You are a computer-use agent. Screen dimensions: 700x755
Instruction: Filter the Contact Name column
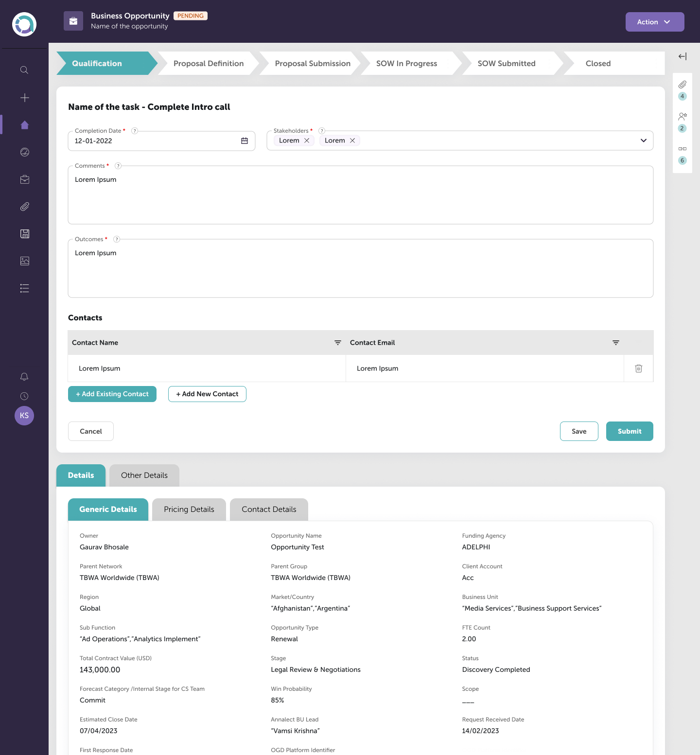pyautogui.click(x=338, y=343)
